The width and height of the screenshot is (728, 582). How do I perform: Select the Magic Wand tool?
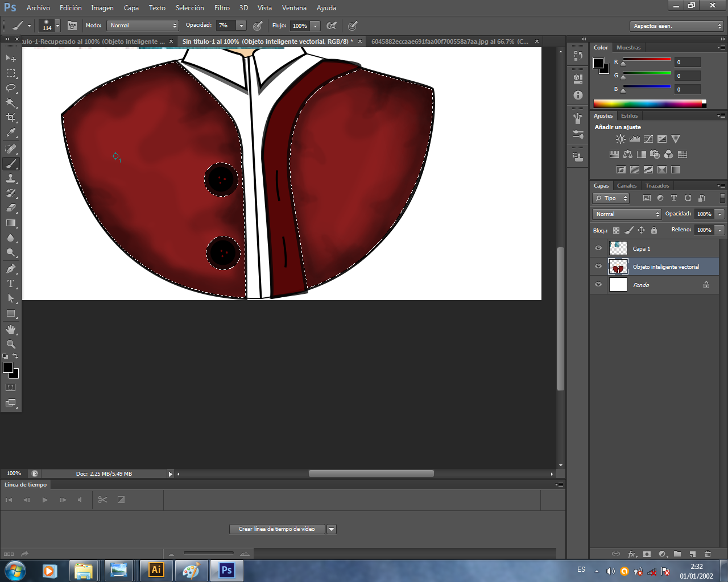coord(11,102)
